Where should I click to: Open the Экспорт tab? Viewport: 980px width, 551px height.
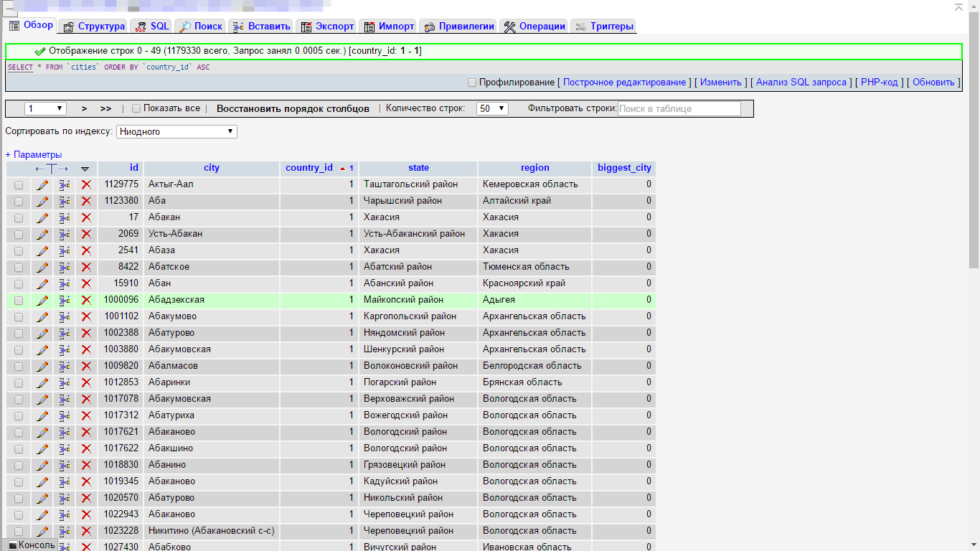point(326,27)
